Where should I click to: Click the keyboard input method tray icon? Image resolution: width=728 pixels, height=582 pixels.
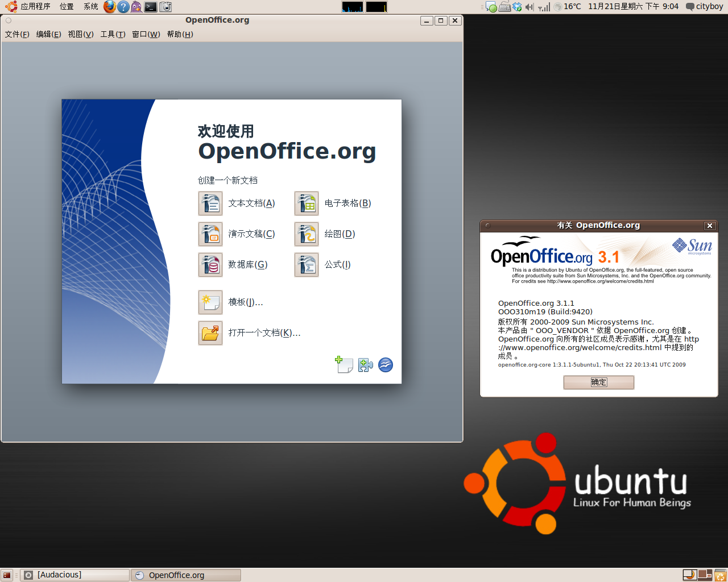coord(504,7)
